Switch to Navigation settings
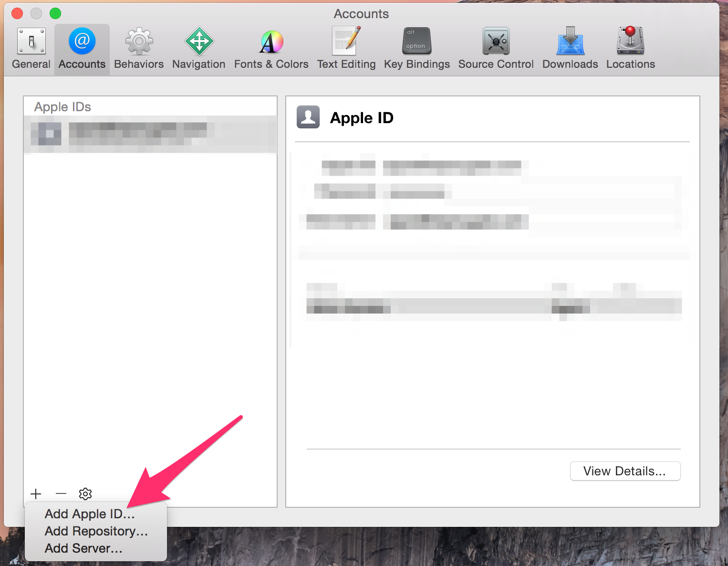 [198, 48]
